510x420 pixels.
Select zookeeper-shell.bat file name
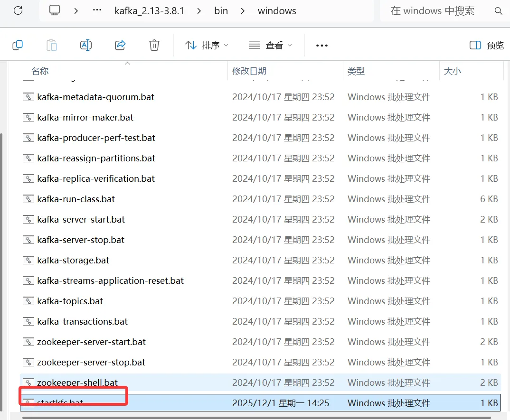click(x=77, y=383)
